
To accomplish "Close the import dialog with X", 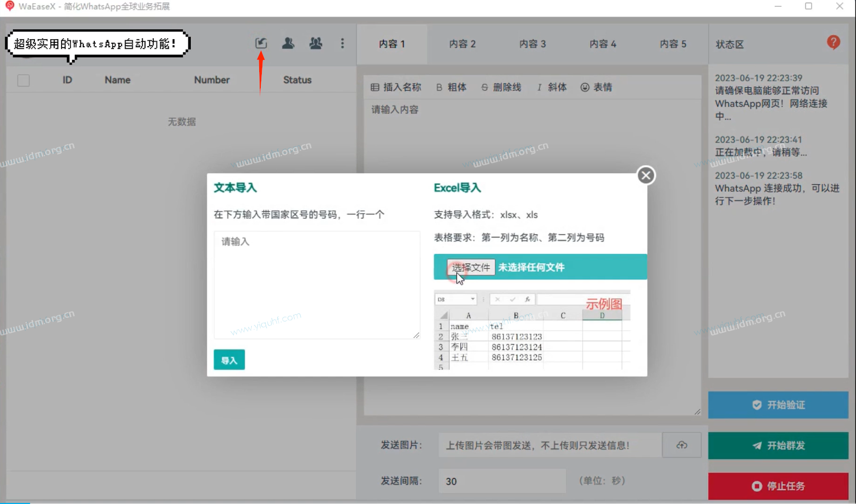I will point(646,175).
